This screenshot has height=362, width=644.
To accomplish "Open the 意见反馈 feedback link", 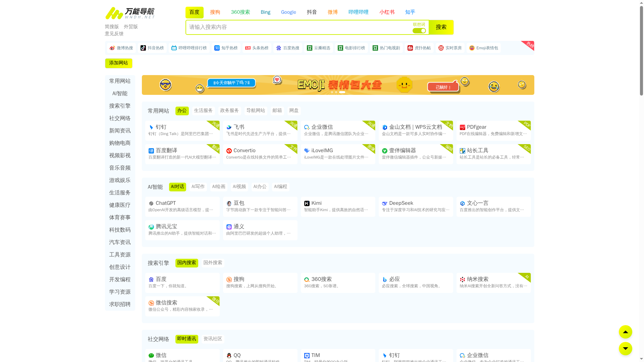I will pyautogui.click(x=114, y=34).
